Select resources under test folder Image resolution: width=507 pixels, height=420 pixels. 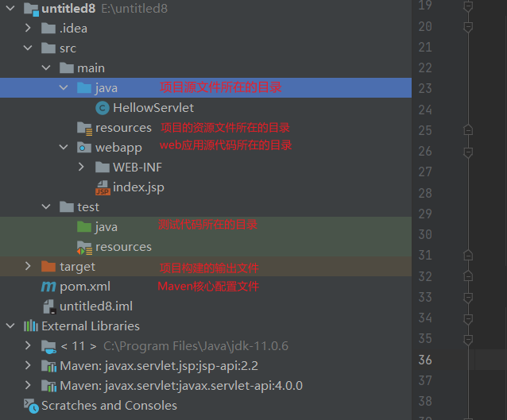click(x=123, y=247)
